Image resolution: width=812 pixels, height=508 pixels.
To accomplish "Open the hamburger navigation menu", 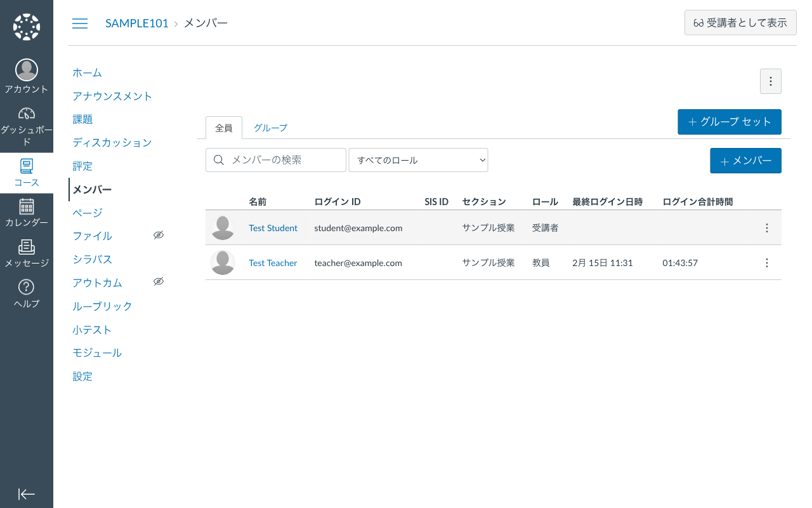I will pyautogui.click(x=80, y=23).
